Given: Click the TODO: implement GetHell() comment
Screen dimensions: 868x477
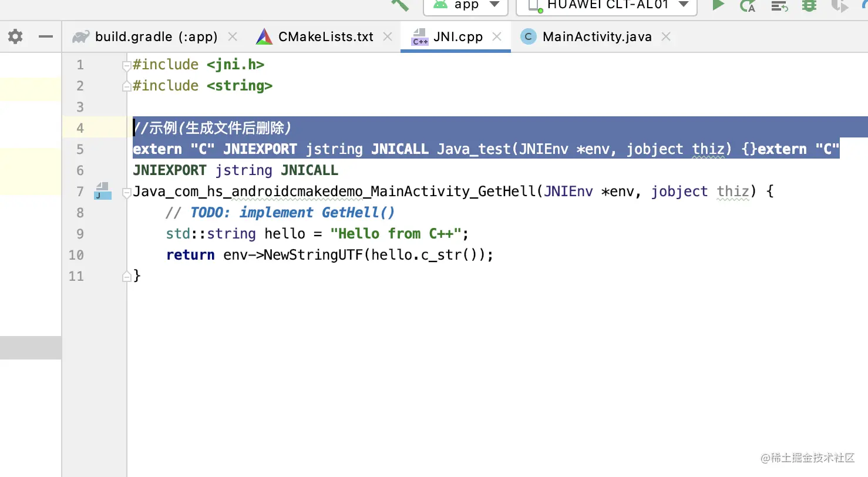Looking at the screenshot, I should (293, 213).
